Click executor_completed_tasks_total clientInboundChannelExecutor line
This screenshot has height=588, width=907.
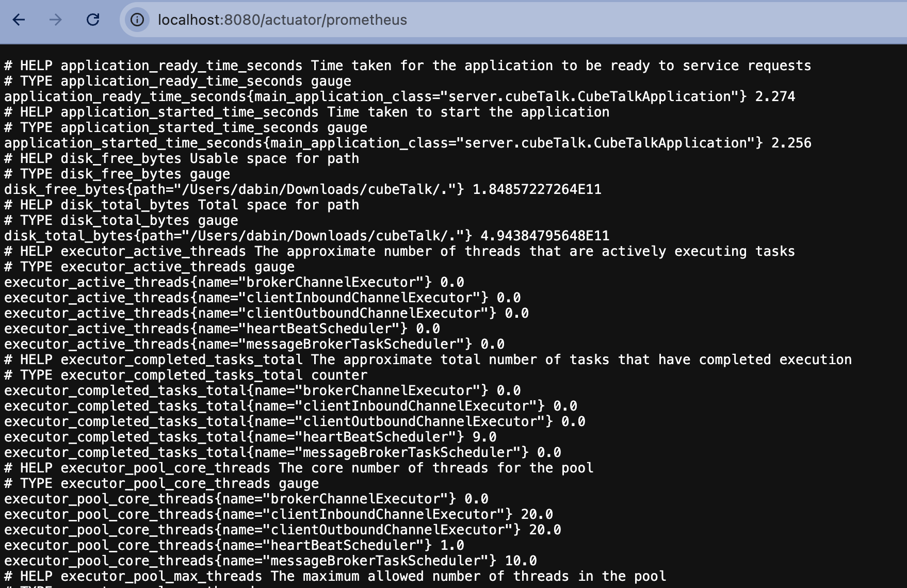(x=290, y=406)
